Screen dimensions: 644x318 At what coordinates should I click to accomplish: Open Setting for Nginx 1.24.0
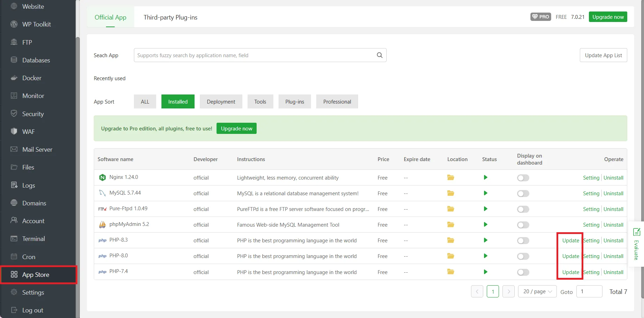591,178
